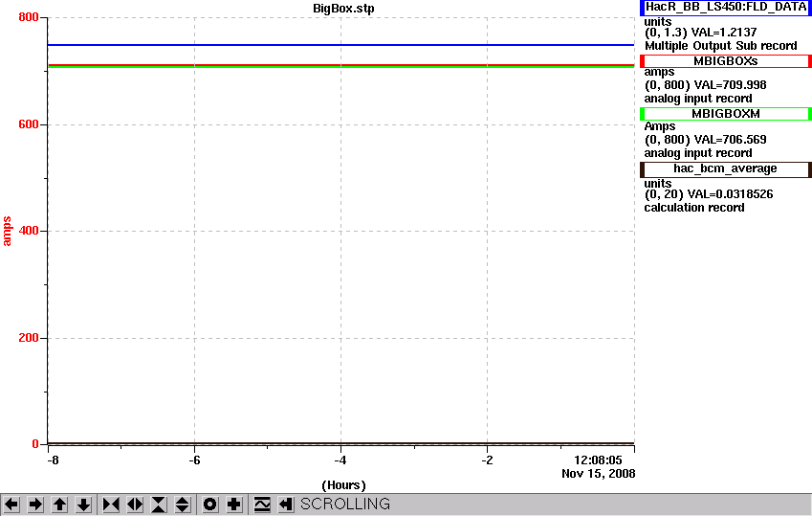
Task: Click the "Multiple Output Sub record" description
Action: pos(721,46)
